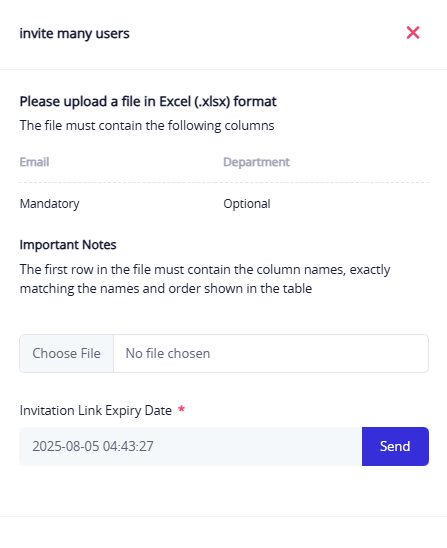Select the Email column header
Viewport: 447px width, 548px height.
34,162
